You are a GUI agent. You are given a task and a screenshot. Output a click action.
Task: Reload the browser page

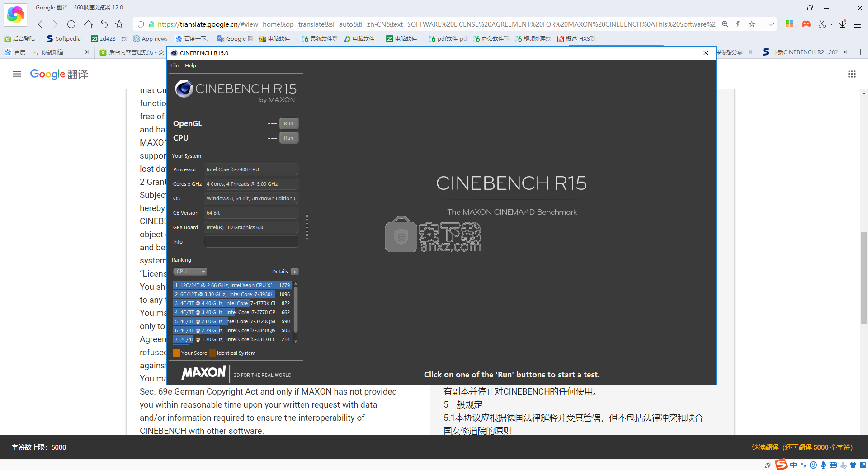click(x=71, y=24)
